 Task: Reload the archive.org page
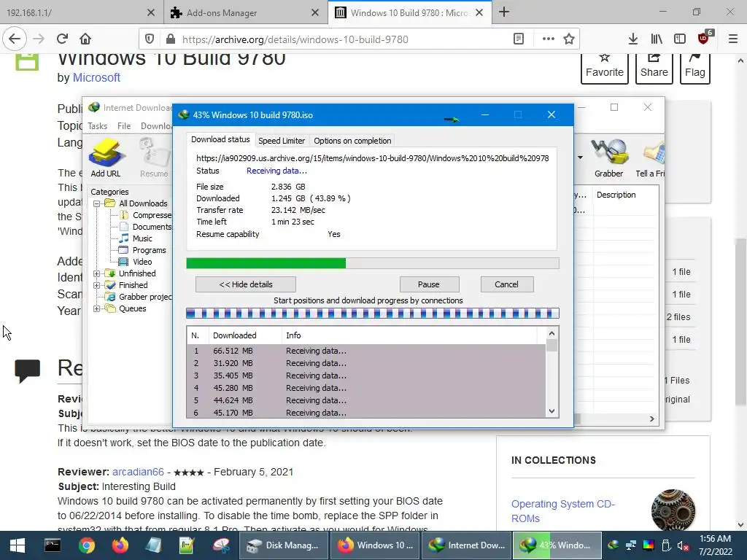(62, 39)
